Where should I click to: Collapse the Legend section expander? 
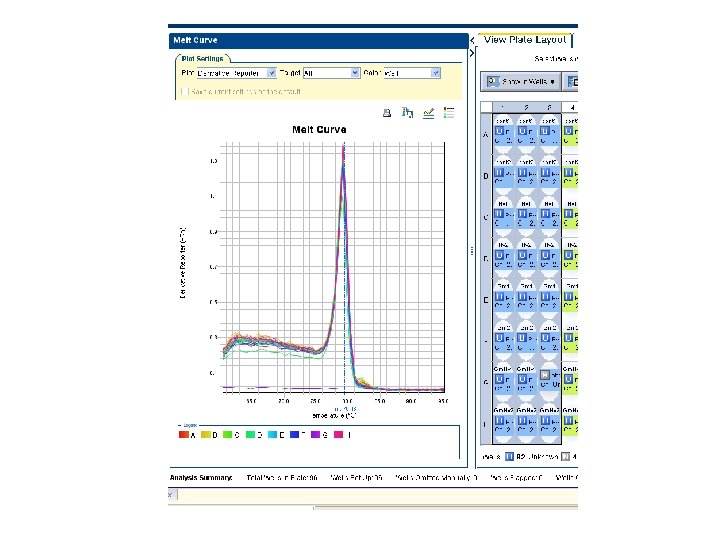[x=180, y=425]
